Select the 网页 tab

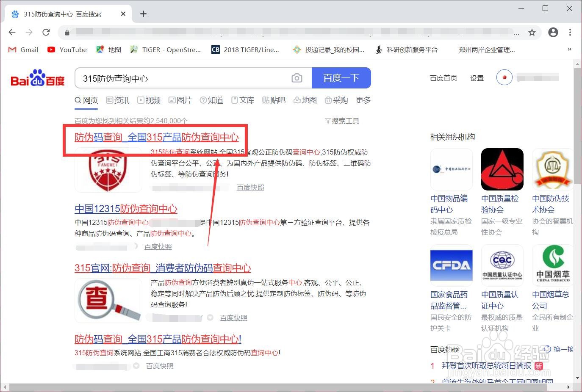[86, 100]
